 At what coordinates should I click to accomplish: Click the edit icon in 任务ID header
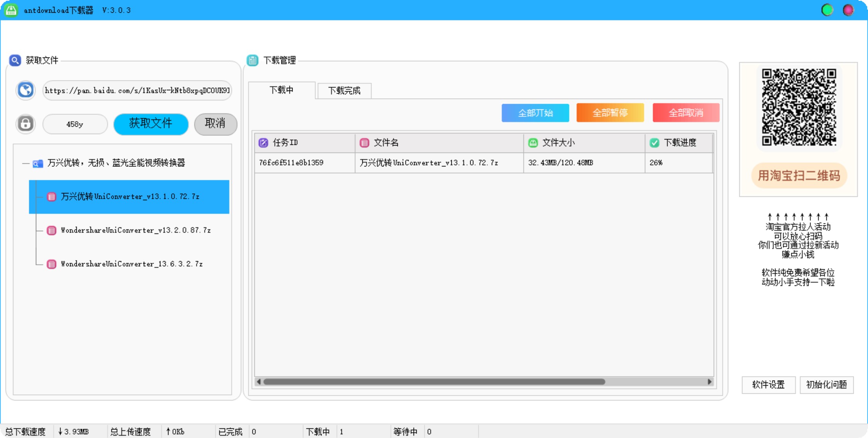(x=263, y=143)
